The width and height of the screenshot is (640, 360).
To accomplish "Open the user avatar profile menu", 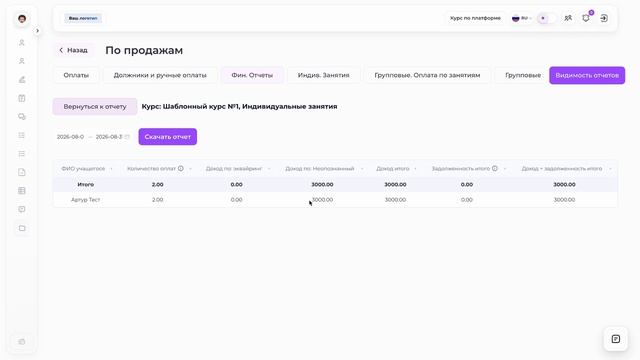I will (22, 19).
